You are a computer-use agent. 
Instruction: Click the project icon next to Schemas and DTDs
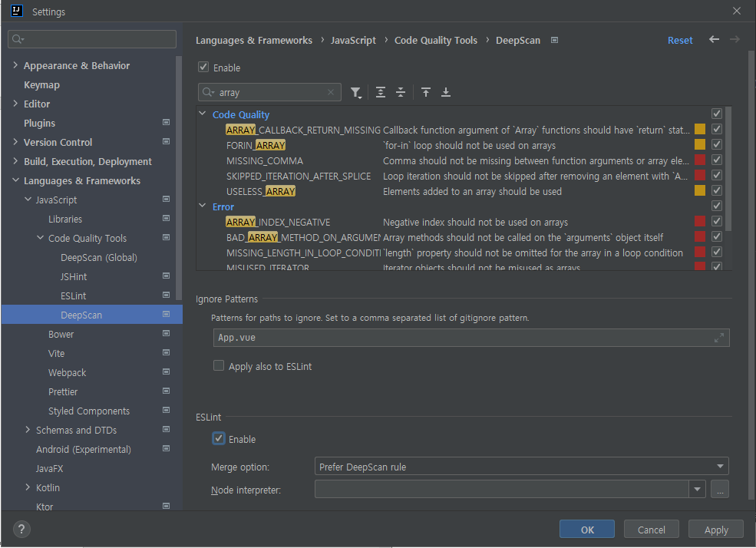click(x=167, y=430)
